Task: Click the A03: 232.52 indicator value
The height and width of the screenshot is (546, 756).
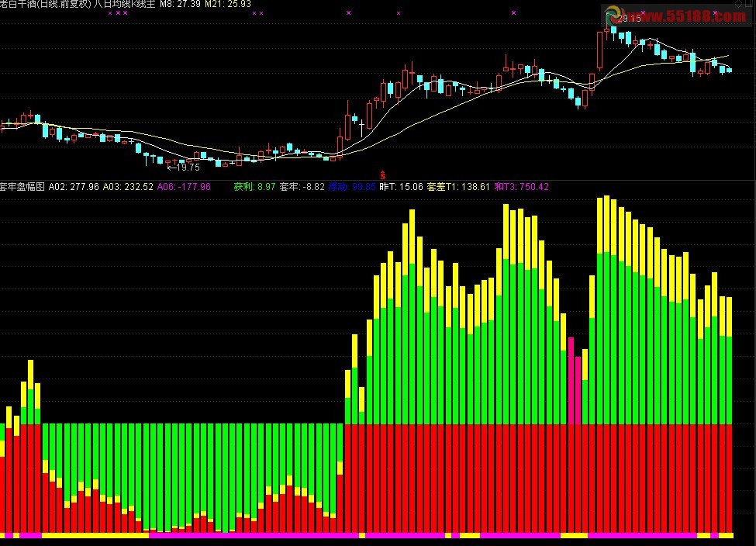Action: coord(128,187)
